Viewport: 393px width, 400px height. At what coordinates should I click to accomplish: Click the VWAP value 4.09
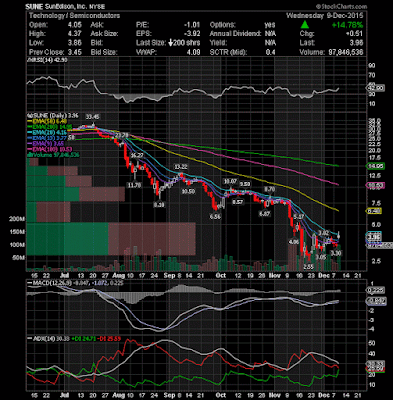pos(194,52)
